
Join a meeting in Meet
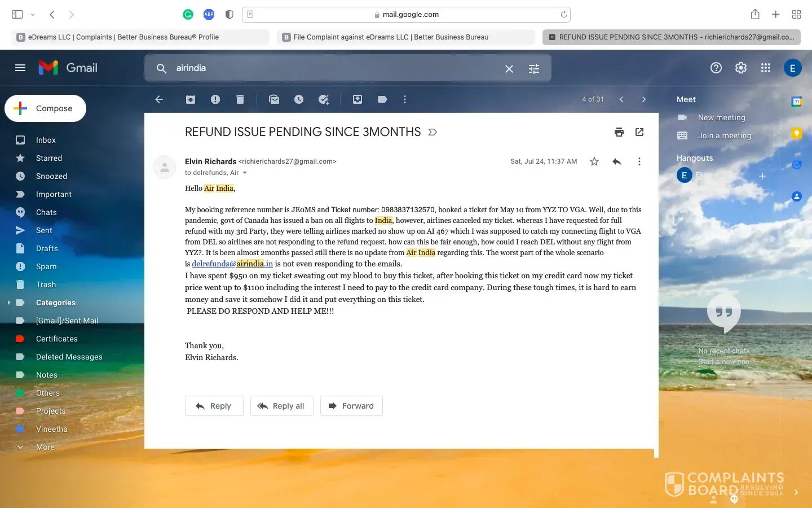725,135
